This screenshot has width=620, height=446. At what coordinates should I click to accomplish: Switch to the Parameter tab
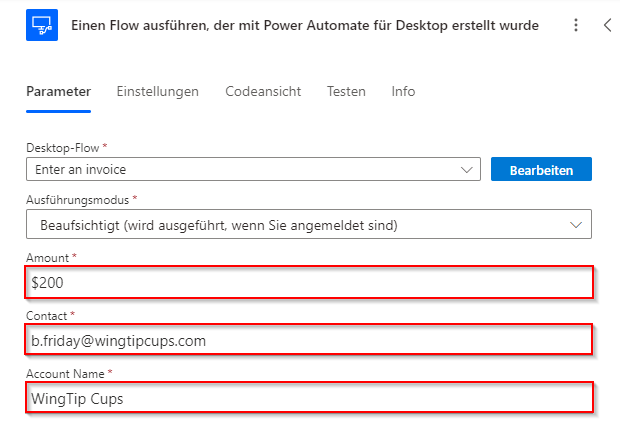point(59,91)
